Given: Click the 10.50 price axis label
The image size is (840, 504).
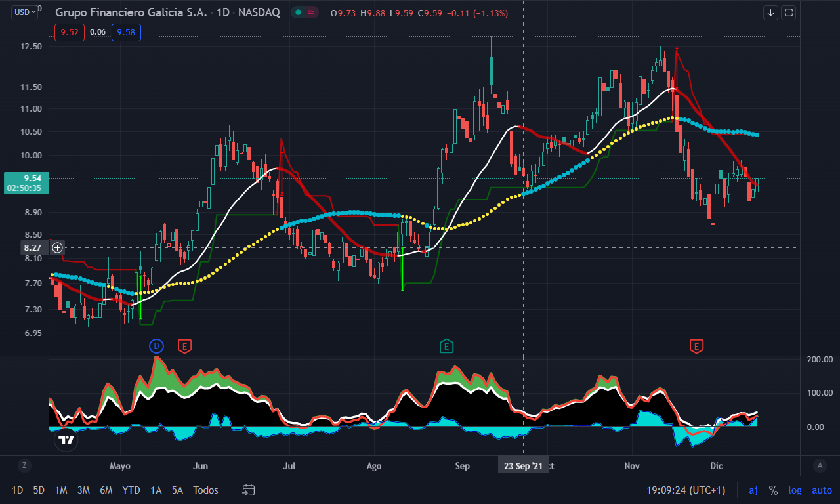Looking at the screenshot, I should click(32, 132).
